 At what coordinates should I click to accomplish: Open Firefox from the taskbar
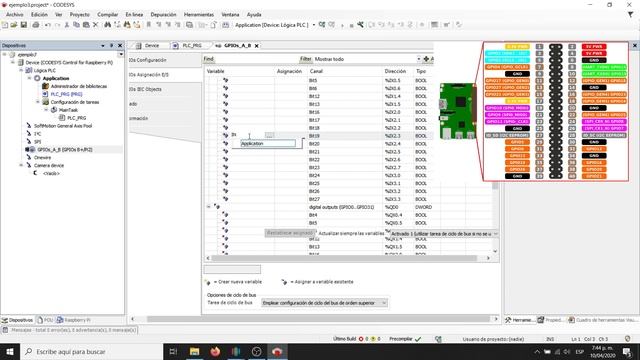tap(215, 351)
